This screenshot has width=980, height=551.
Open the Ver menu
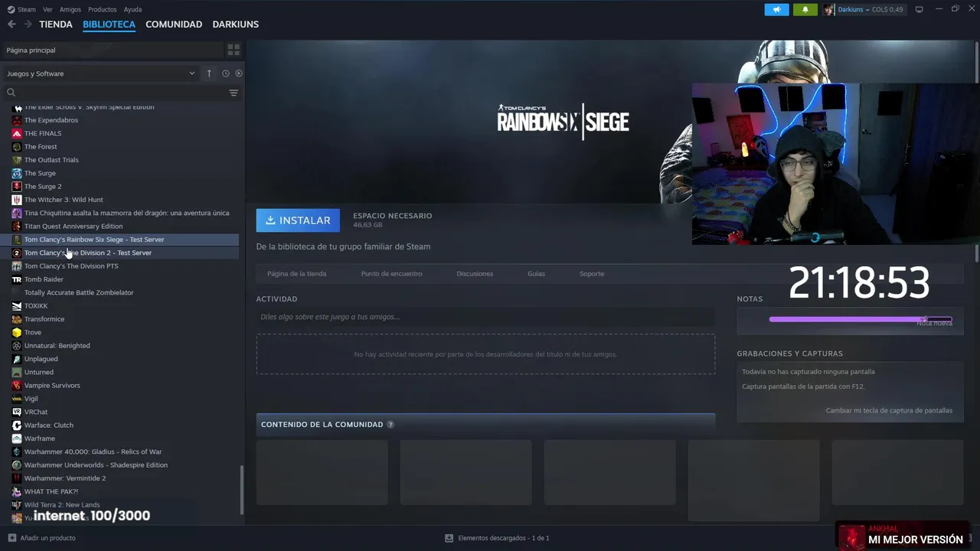click(x=47, y=9)
